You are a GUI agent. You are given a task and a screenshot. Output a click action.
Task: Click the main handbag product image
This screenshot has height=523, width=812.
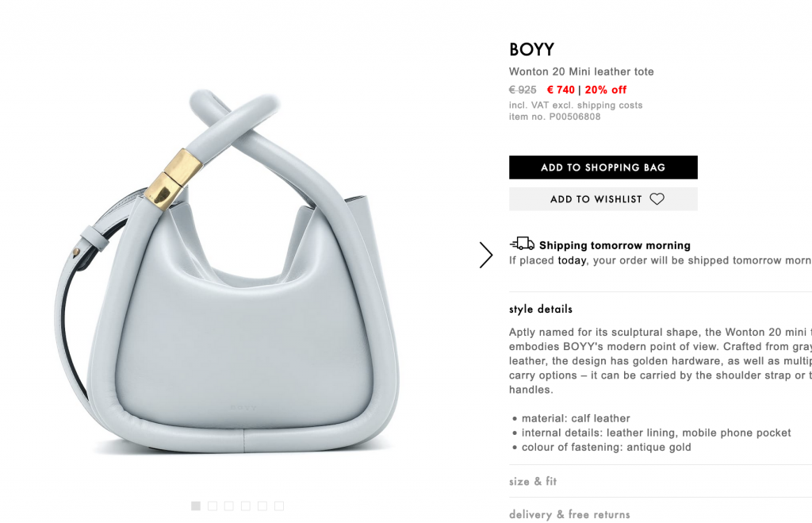227,272
